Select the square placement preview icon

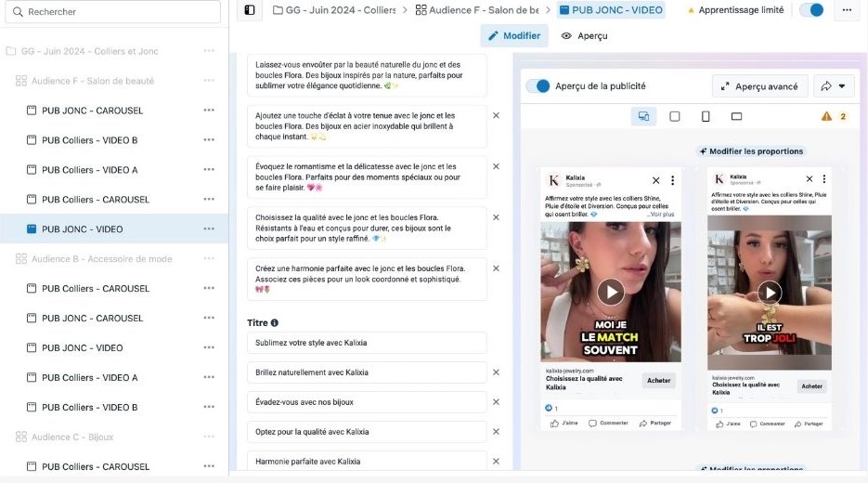point(675,116)
